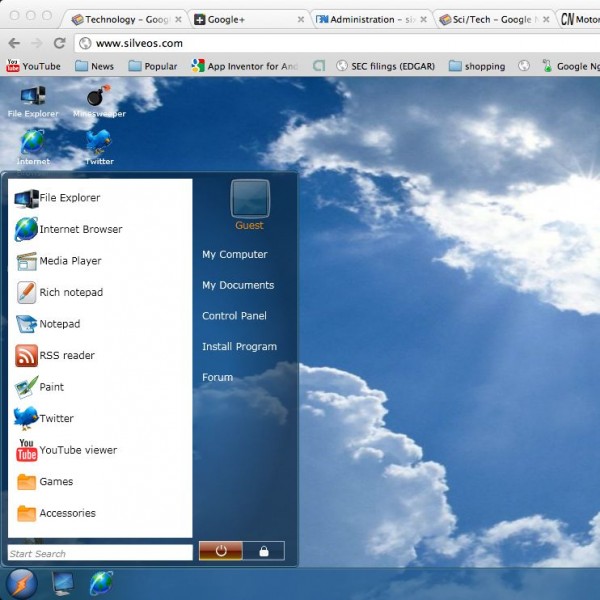Click the start orb in taskbar
Screen dimensions: 600x600
point(21,583)
